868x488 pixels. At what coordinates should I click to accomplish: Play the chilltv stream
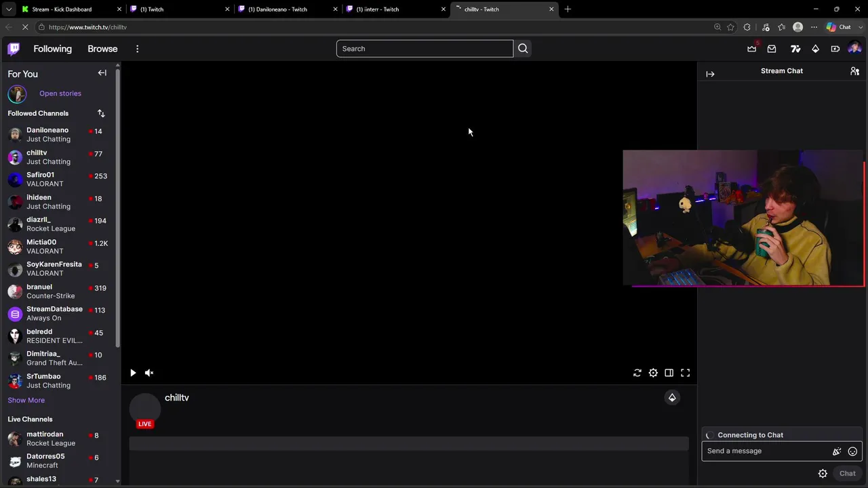point(133,373)
